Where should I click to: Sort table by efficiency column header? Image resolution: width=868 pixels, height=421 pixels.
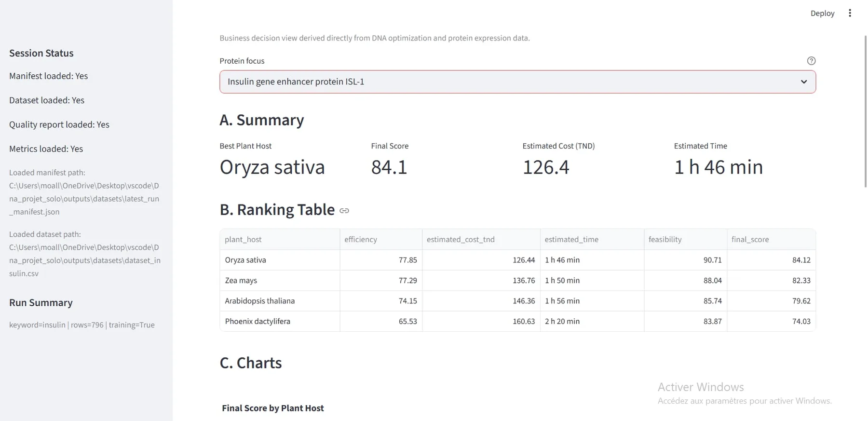click(381, 239)
